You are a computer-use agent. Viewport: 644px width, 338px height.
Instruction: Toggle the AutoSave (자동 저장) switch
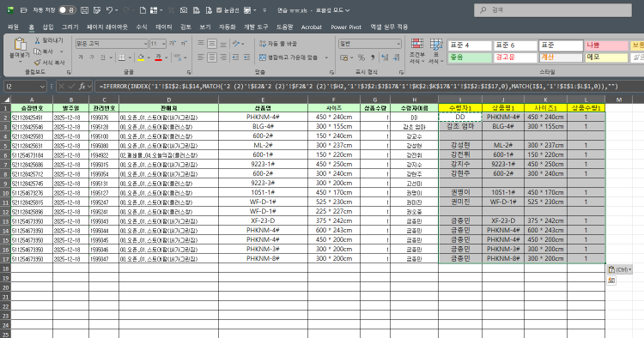coord(67,10)
